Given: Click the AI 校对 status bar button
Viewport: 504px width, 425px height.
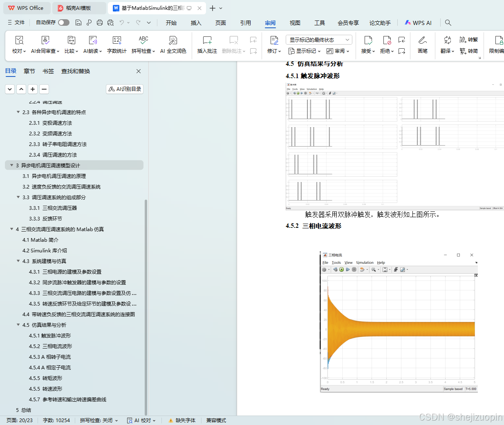Looking at the screenshot, I should (x=141, y=420).
